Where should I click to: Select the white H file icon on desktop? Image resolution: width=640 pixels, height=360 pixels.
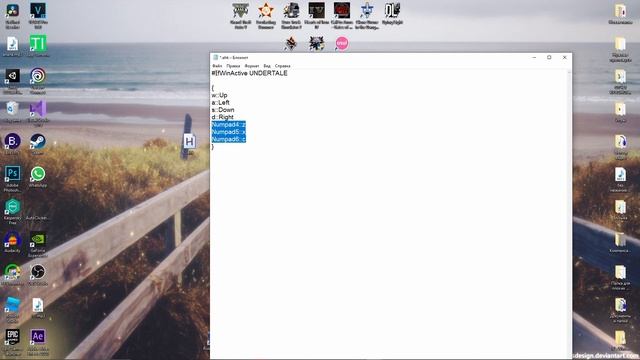coord(189,142)
